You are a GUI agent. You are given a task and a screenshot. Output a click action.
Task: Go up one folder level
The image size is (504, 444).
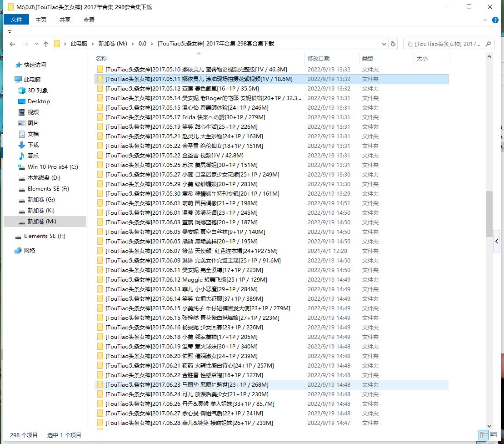coord(46,44)
